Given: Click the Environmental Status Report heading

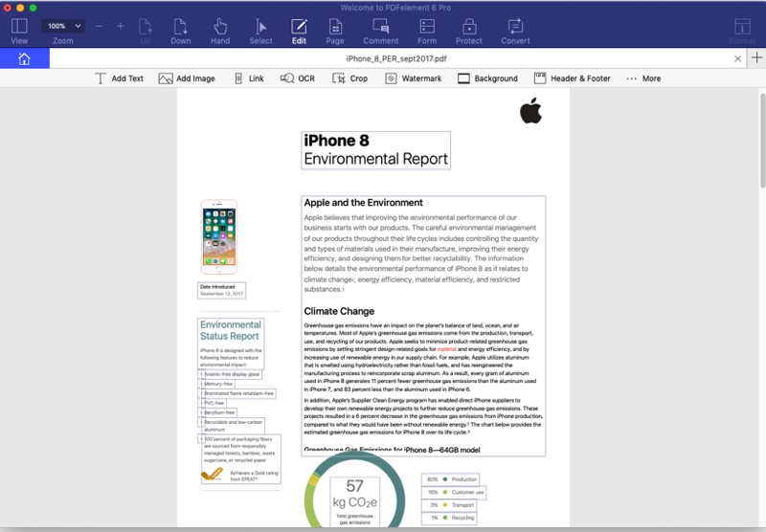Looking at the screenshot, I should (x=231, y=330).
